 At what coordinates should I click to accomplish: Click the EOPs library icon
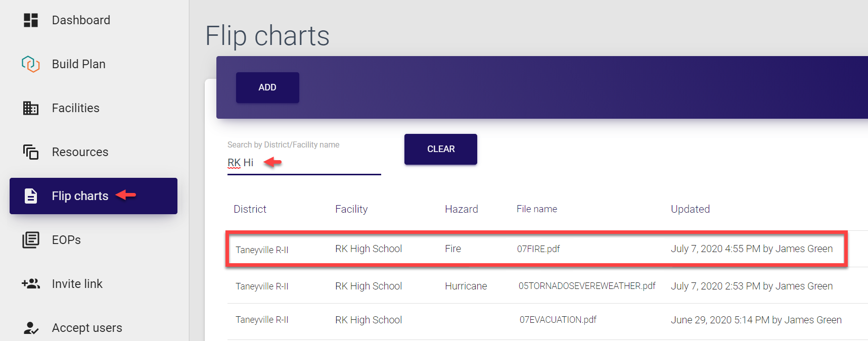click(31, 240)
